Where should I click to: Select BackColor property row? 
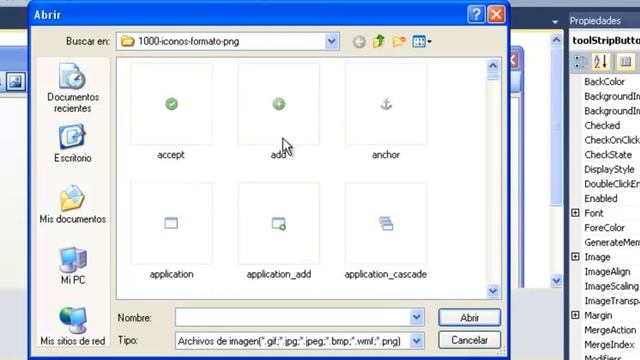pyautogui.click(x=605, y=82)
